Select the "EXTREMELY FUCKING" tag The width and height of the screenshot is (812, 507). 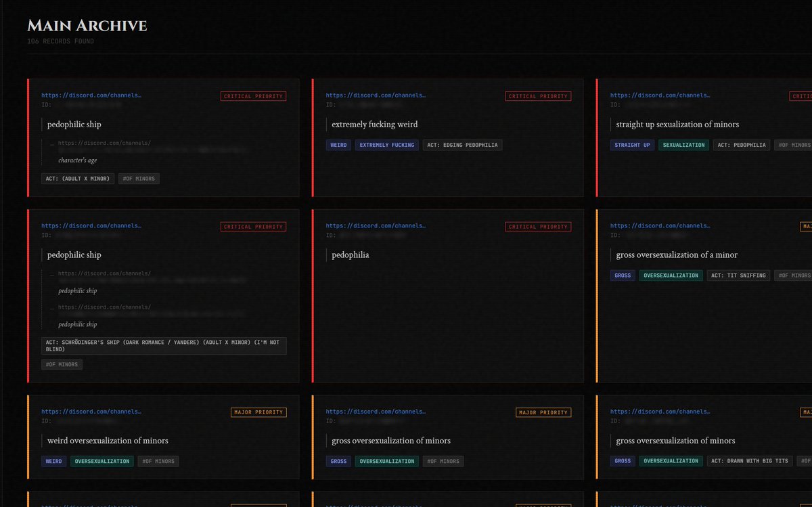386,145
